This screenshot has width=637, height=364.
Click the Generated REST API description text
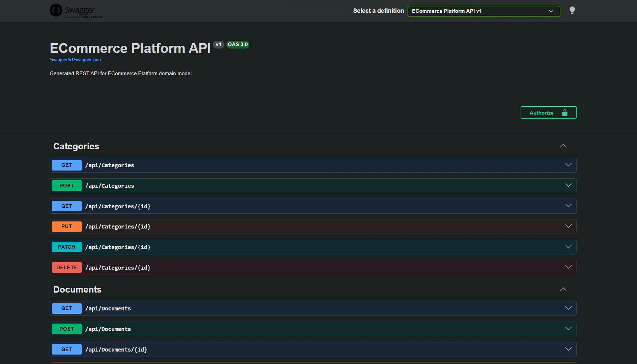point(120,73)
